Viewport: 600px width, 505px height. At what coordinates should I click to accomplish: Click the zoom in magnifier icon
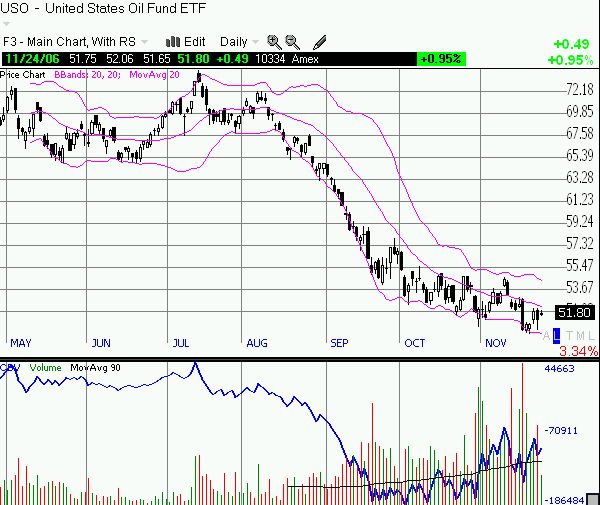pyautogui.click(x=274, y=42)
